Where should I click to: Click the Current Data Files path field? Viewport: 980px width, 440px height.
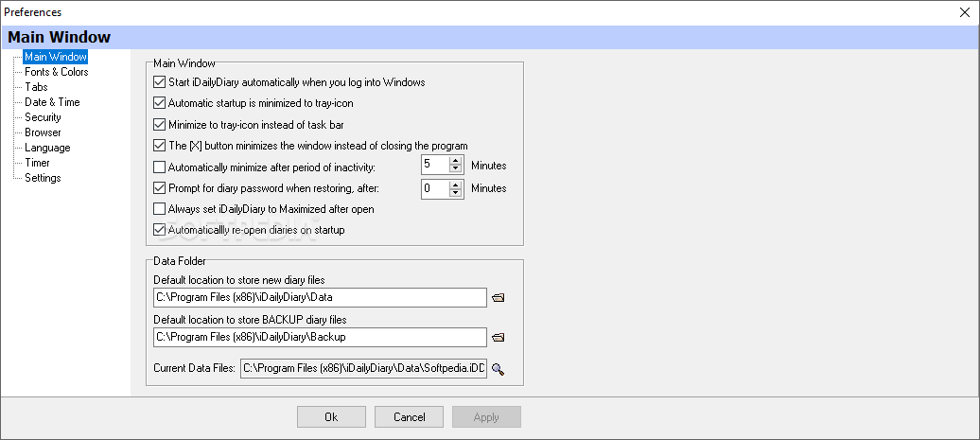[x=363, y=369]
